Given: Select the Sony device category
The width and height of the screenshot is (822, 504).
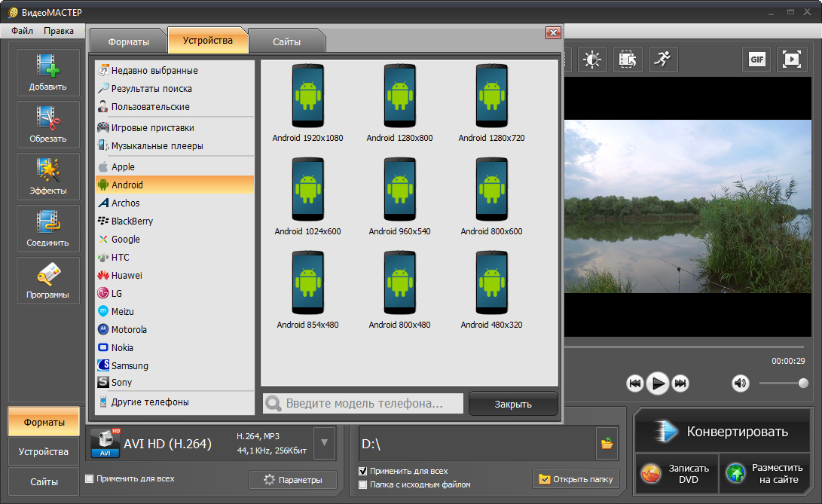Looking at the screenshot, I should tap(175, 382).
